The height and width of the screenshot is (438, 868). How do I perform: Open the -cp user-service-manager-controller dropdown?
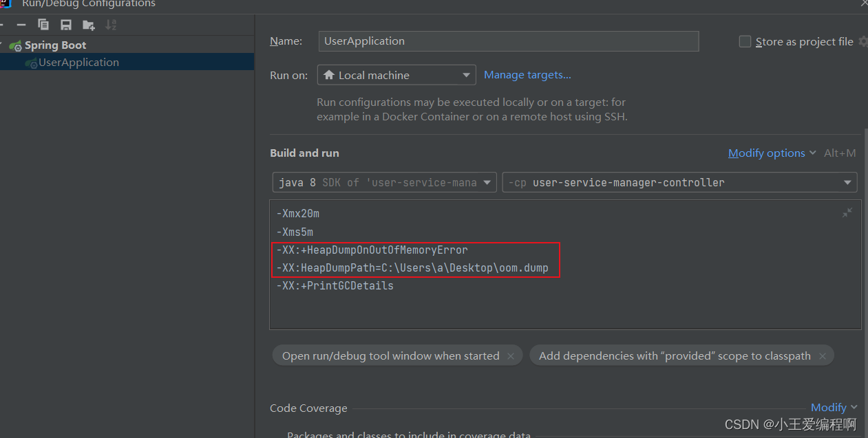pos(679,182)
